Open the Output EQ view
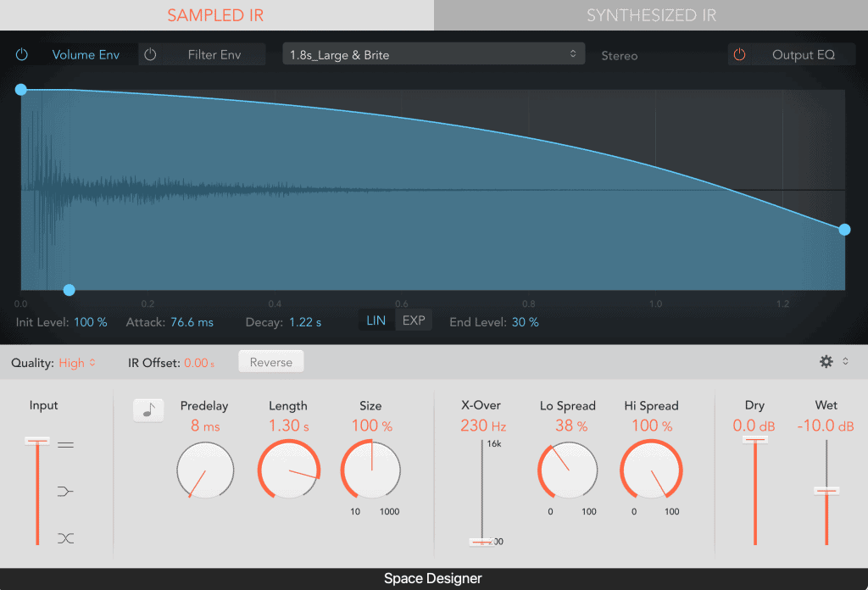Screen dimensions: 868x590 tap(804, 55)
